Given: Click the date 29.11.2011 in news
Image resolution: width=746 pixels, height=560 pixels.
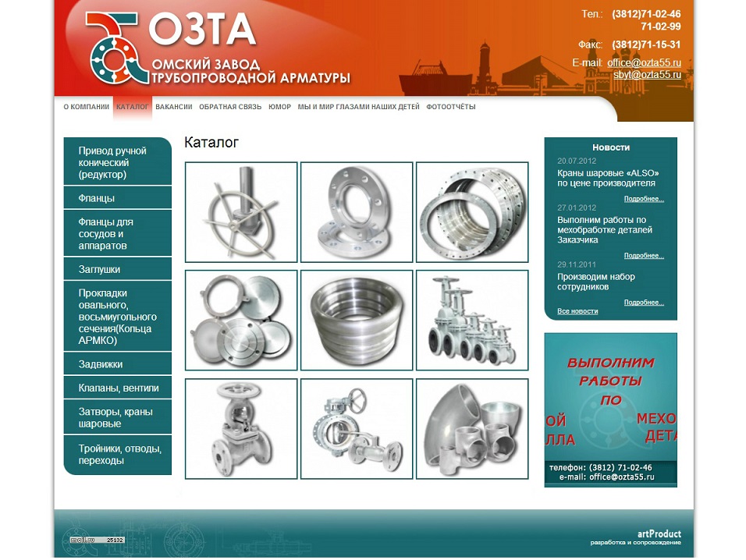Looking at the screenshot, I should (577, 264).
